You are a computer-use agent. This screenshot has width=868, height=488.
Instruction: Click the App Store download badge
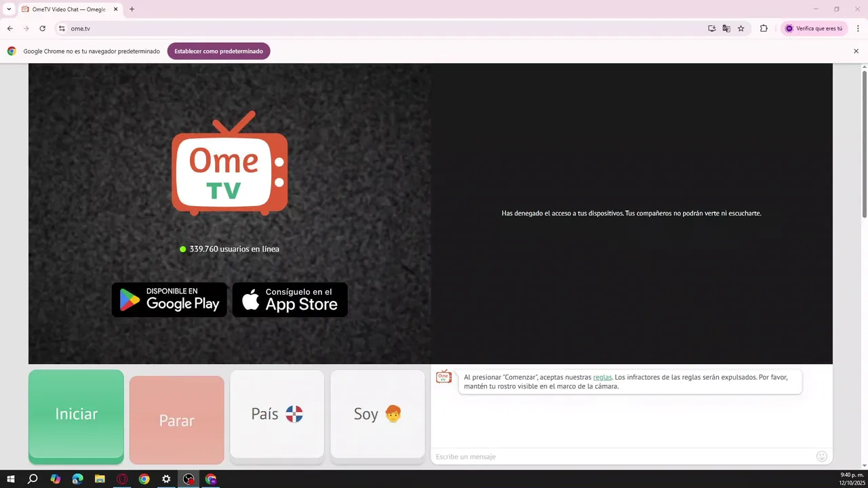tap(290, 300)
